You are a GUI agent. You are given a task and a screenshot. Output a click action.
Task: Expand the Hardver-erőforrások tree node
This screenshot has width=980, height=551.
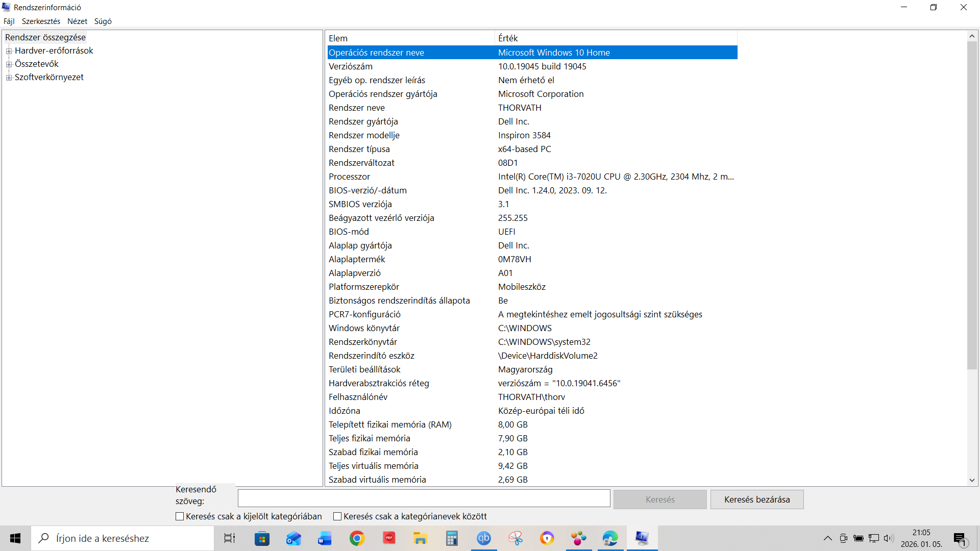pyautogui.click(x=9, y=51)
